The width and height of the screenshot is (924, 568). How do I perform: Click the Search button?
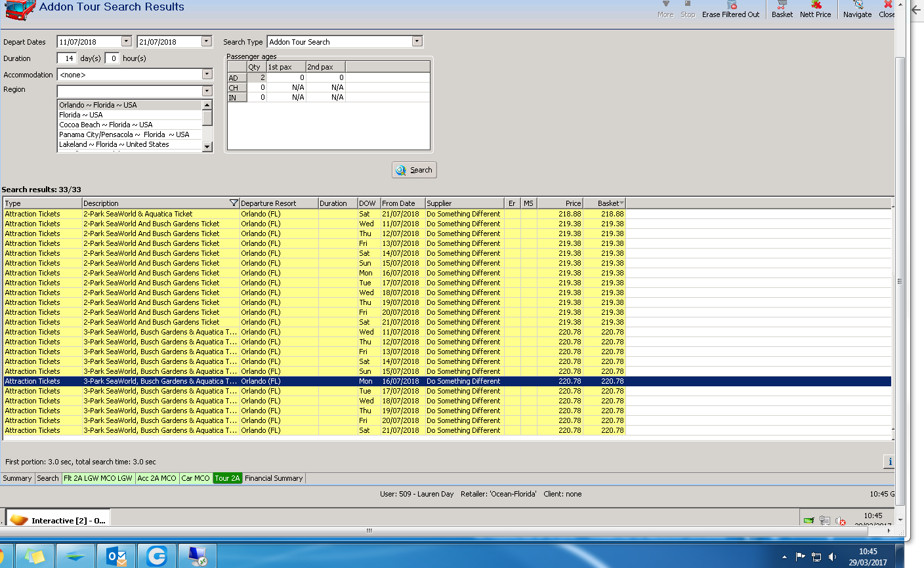pos(414,170)
